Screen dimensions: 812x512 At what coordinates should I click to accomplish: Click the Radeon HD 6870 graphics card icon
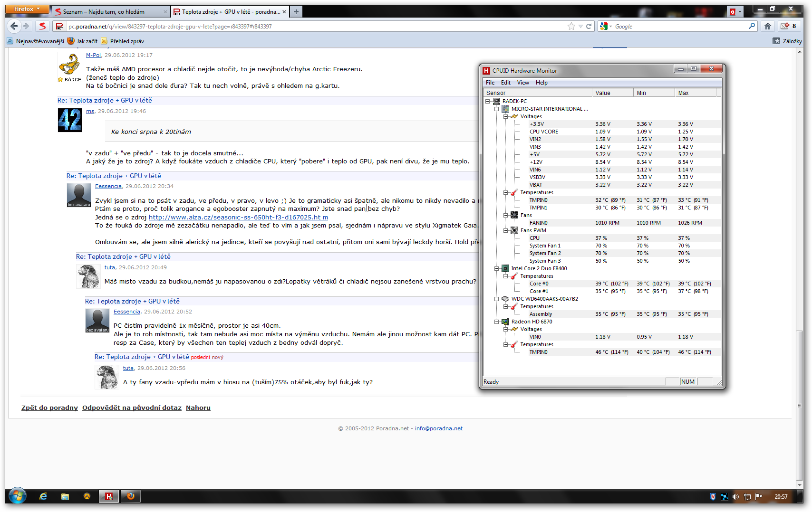click(505, 322)
